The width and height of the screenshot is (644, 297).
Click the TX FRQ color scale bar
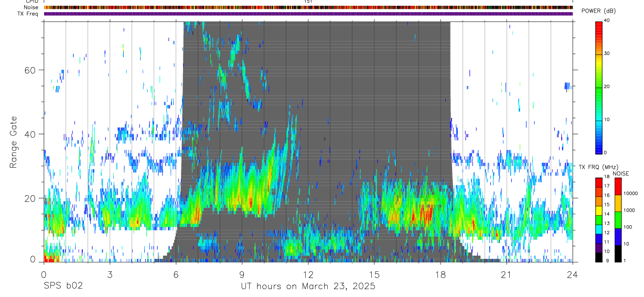pos(599,219)
